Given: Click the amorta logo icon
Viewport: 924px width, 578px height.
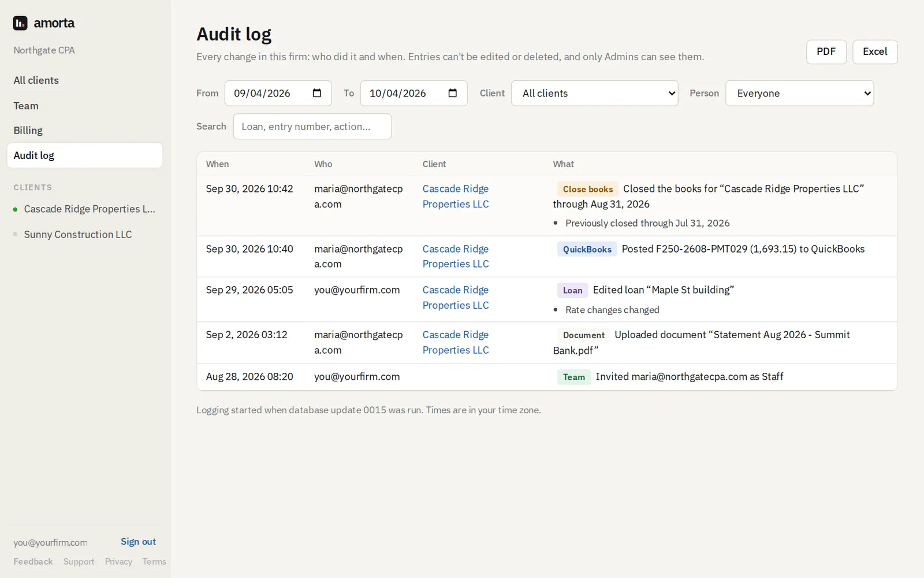Looking at the screenshot, I should point(20,23).
